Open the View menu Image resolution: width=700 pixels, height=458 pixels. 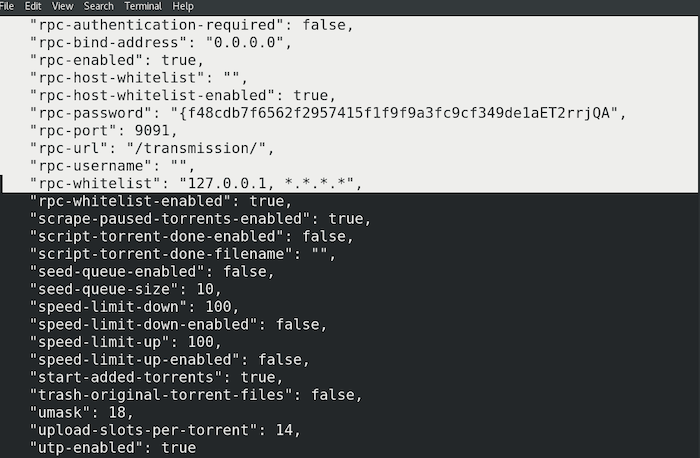click(62, 6)
